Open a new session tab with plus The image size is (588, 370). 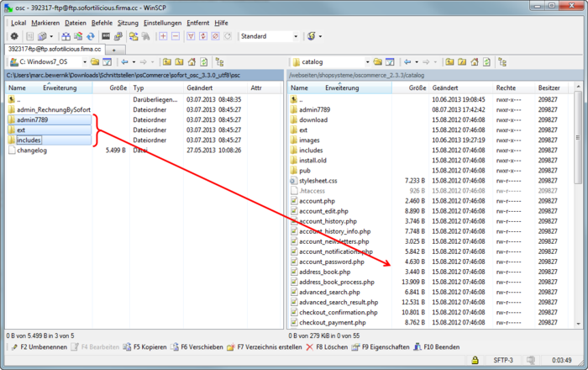pos(114,50)
